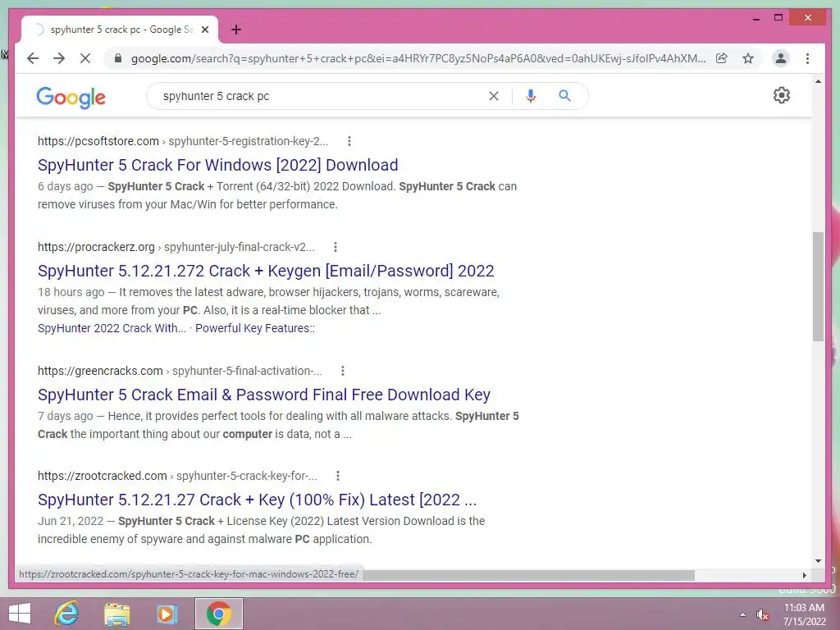Viewport: 840px width, 630px height.
Task: Open SpyHunter 5 Crack For Windows result
Action: point(217,165)
